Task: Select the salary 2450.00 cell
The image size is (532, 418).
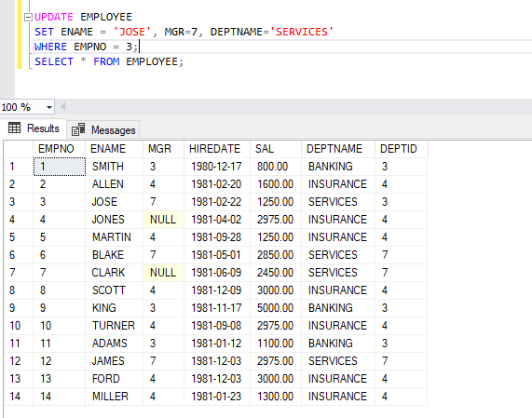Action: tap(276, 273)
